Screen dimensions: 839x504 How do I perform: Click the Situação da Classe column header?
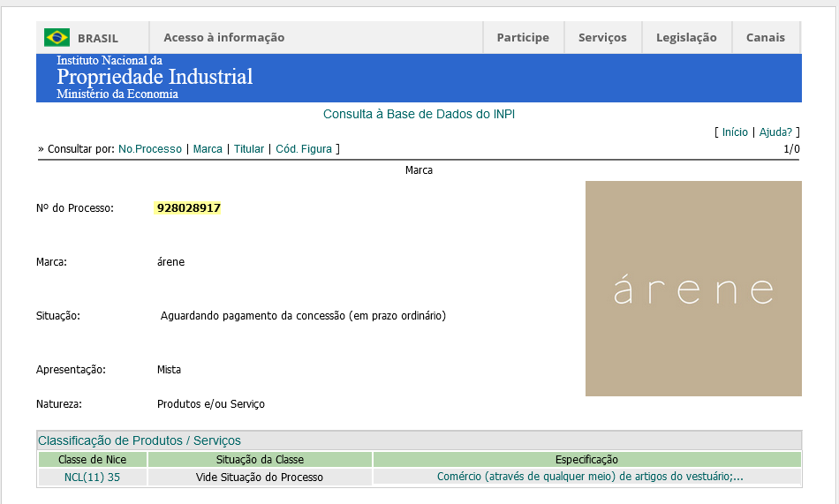(260, 460)
